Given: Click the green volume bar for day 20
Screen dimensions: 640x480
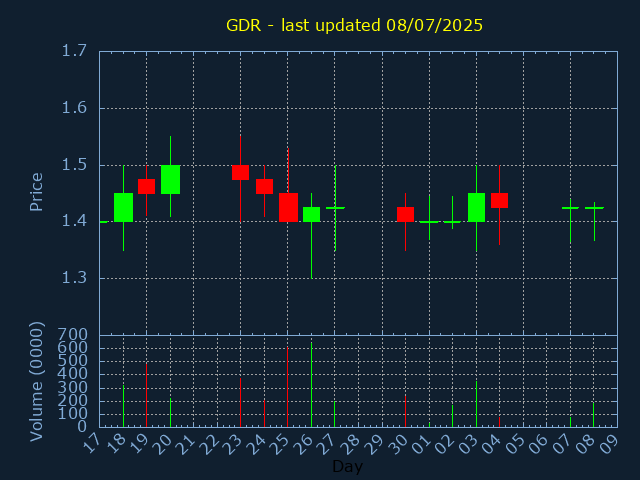Looking at the screenshot, I should coord(170,413).
